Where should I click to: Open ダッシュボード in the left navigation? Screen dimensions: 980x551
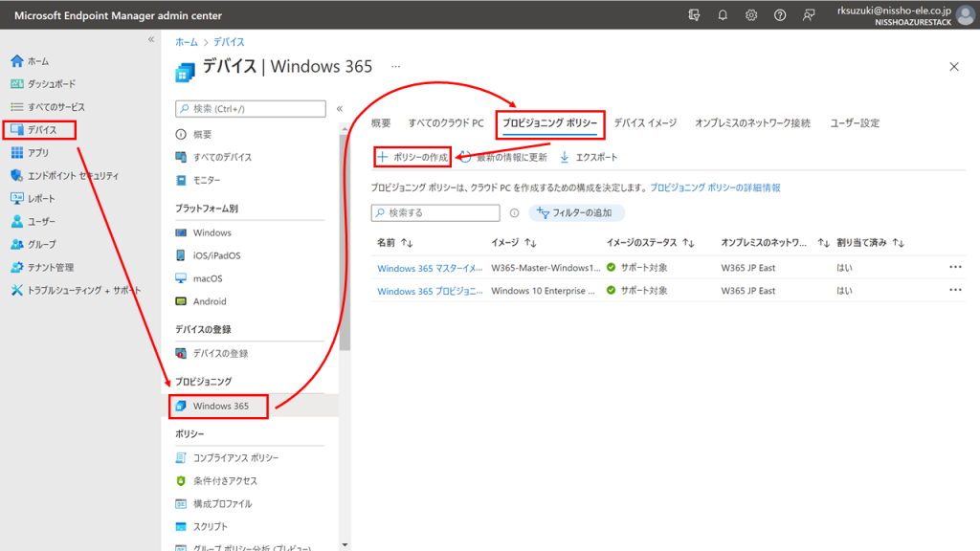pyautogui.click(x=43, y=84)
